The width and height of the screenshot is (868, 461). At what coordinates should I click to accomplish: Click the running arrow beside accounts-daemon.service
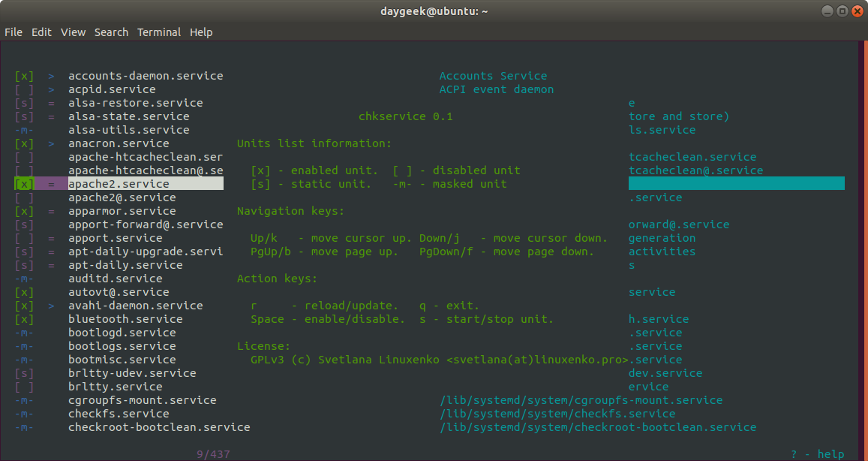tap(51, 76)
